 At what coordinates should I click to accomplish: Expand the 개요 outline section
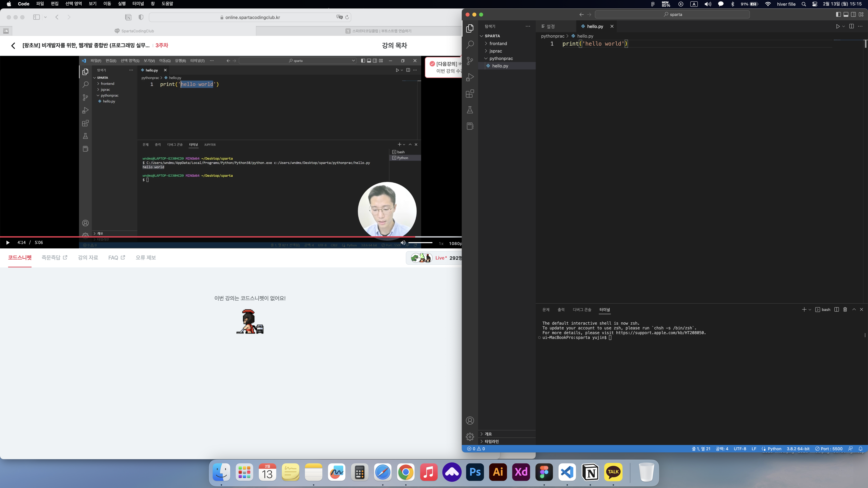(507, 434)
